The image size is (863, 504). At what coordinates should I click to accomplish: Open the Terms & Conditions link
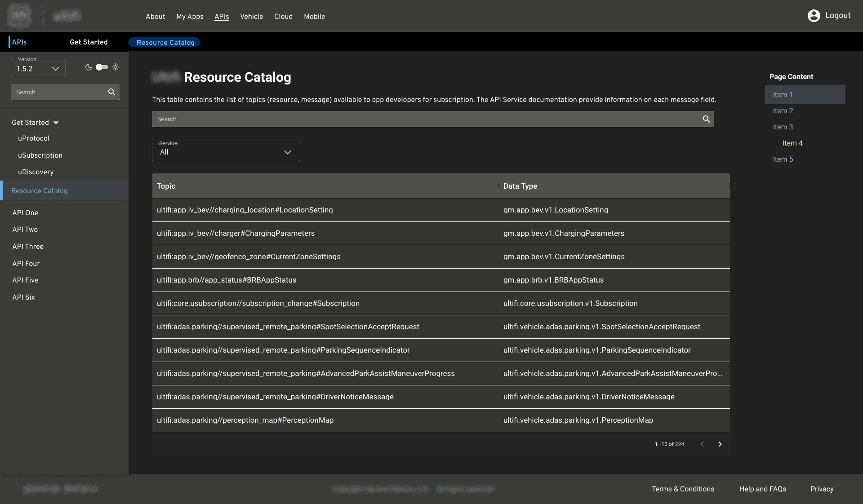pos(683,489)
